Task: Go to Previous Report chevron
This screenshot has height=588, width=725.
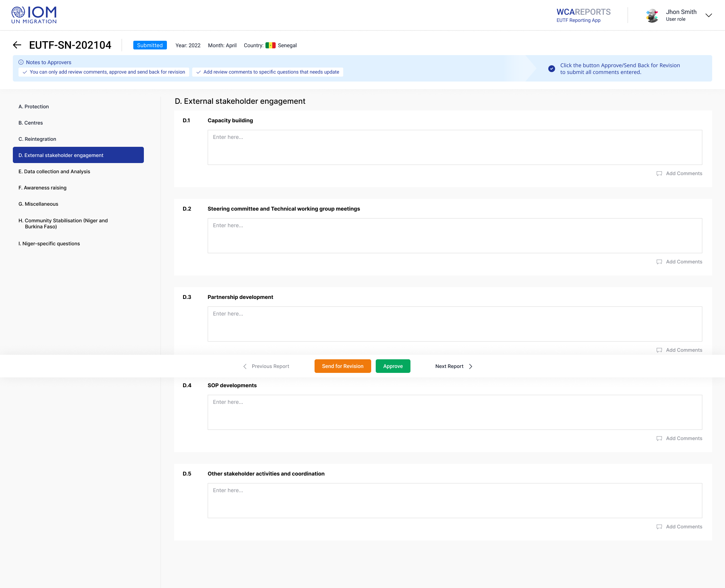Action: coord(245,366)
